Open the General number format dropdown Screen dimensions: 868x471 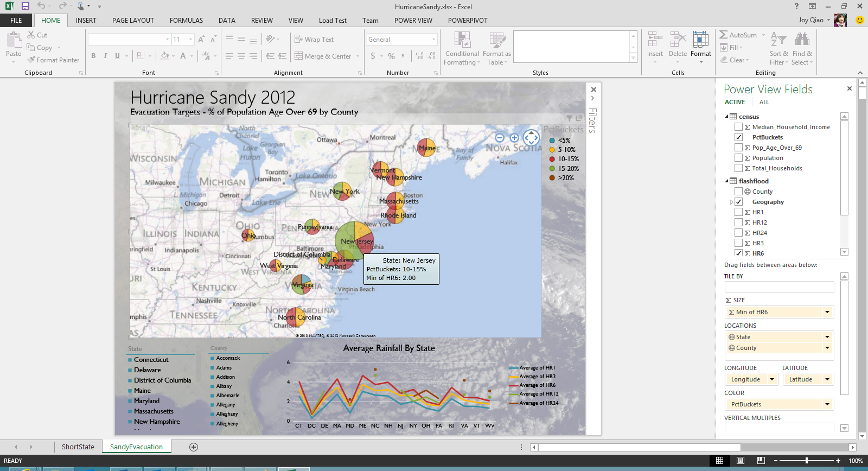coord(433,39)
